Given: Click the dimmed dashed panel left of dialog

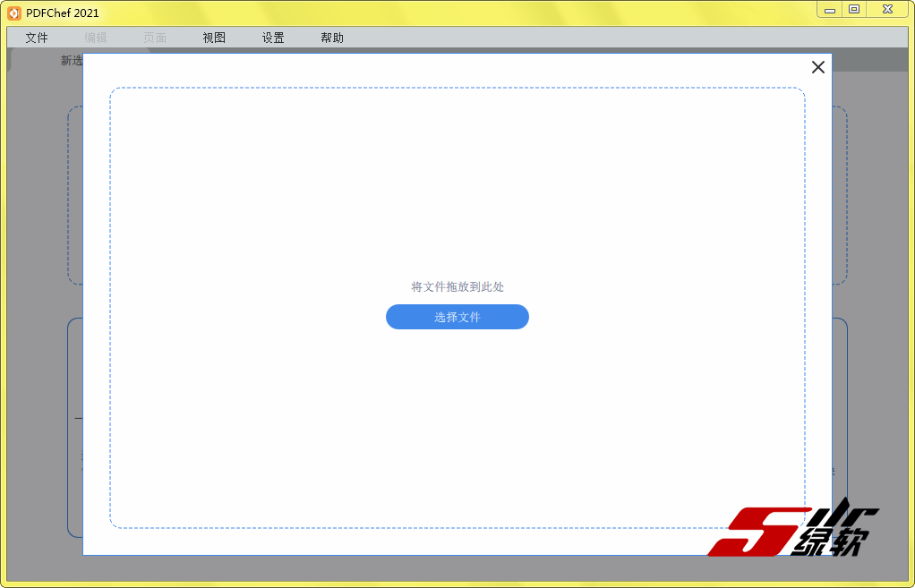Looking at the screenshot, I should click(x=74, y=197).
